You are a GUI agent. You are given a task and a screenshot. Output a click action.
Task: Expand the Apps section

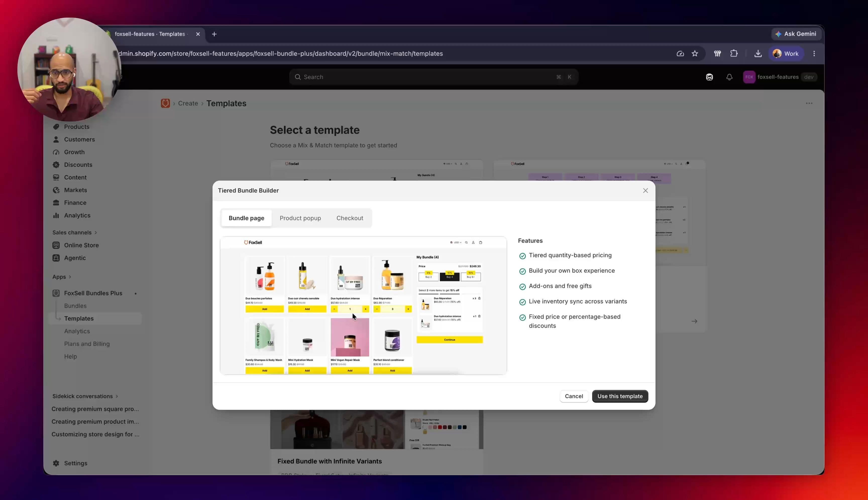62,277
